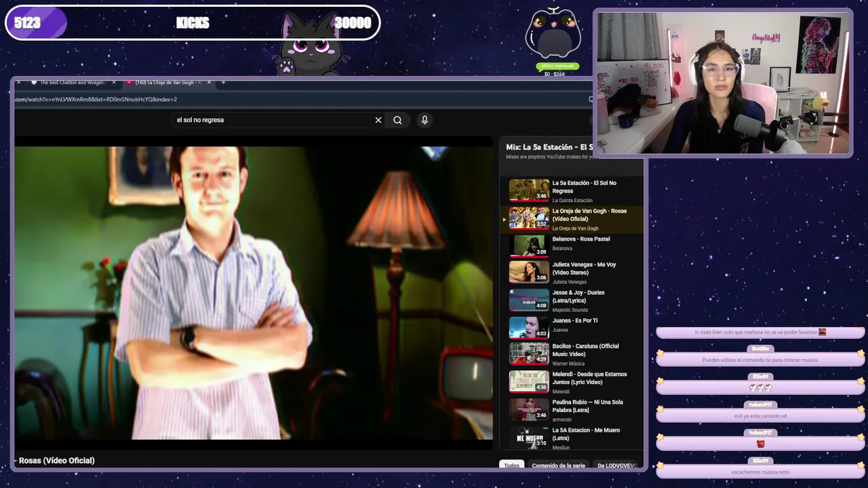The width and height of the screenshot is (868, 488).
Task: Click chat message 'Puedes utilizar el comando !sr'
Action: tap(760, 360)
